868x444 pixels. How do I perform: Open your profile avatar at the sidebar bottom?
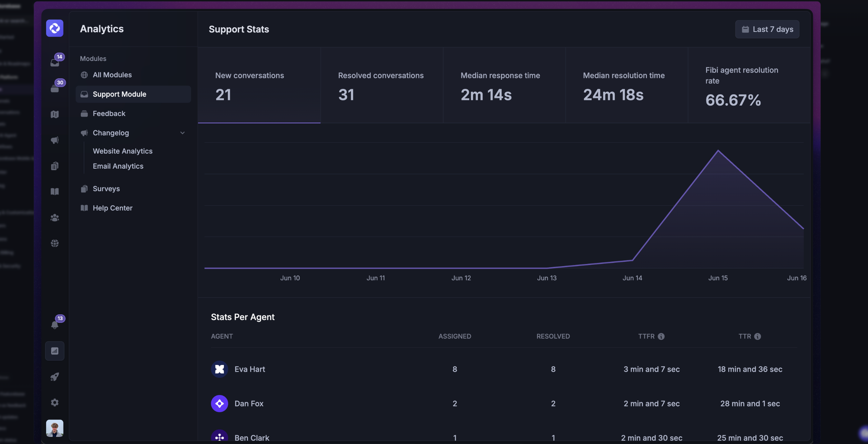tap(55, 428)
